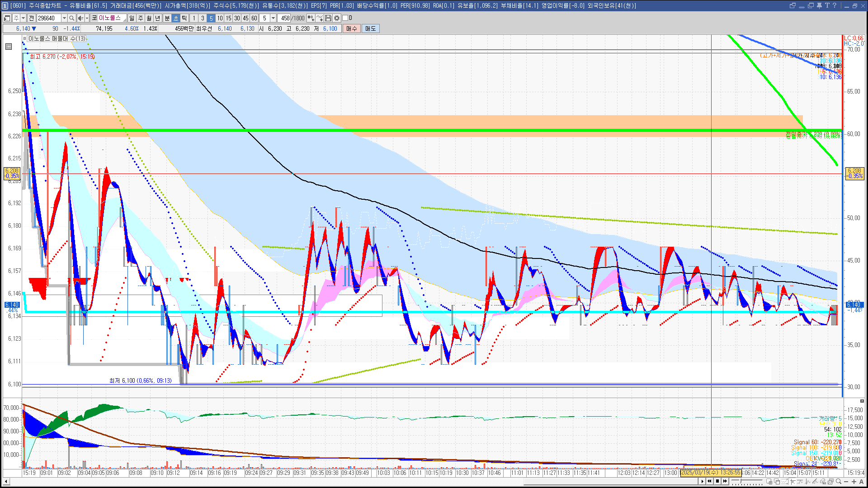The height and width of the screenshot is (488, 868).
Task: Toggle 이노룰스 매물대 indicator checkbox
Action: click(x=25, y=39)
